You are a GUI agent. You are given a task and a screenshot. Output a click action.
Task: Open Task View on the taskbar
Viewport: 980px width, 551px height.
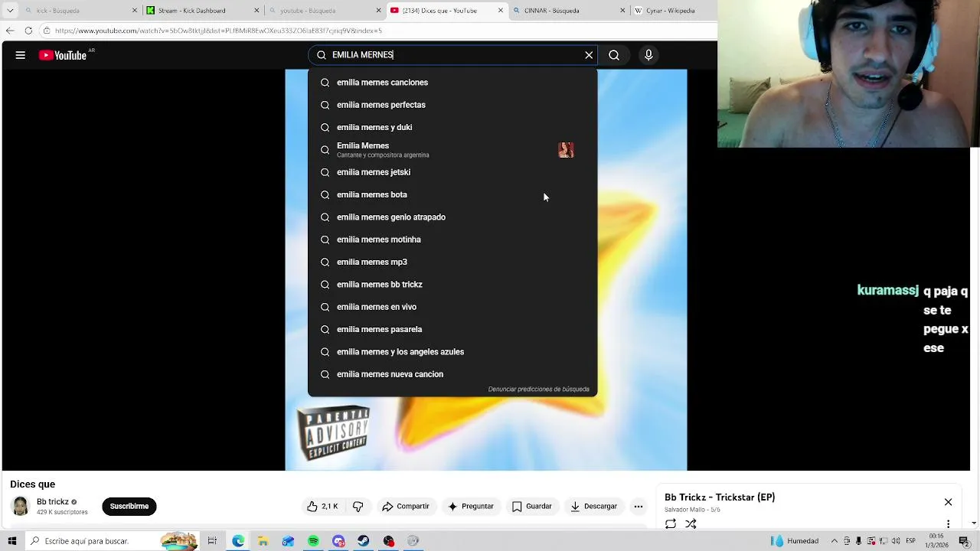pos(212,541)
